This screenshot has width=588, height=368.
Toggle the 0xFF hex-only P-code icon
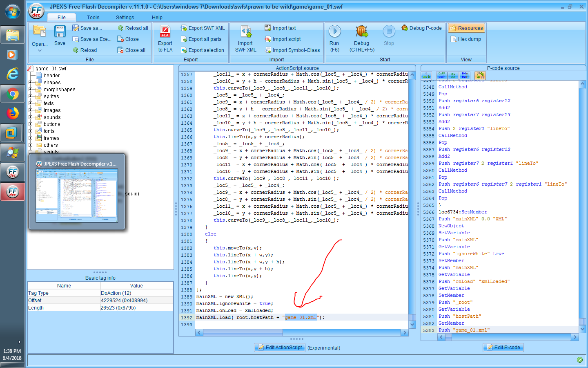(x=453, y=76)
